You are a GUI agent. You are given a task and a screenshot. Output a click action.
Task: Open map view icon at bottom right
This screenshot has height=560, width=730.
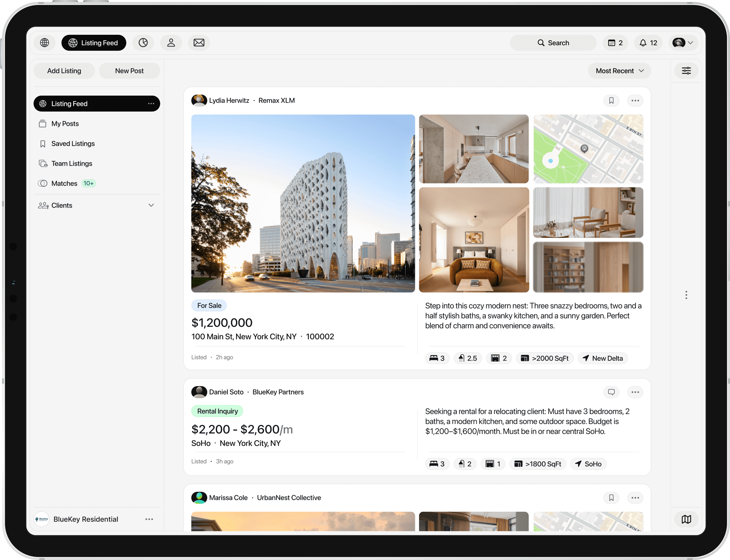pos(686,519)
